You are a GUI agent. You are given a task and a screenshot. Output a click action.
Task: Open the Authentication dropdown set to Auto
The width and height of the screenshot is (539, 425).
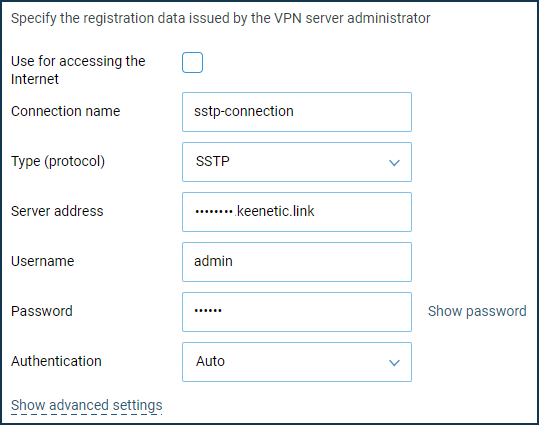click(297, 362)
